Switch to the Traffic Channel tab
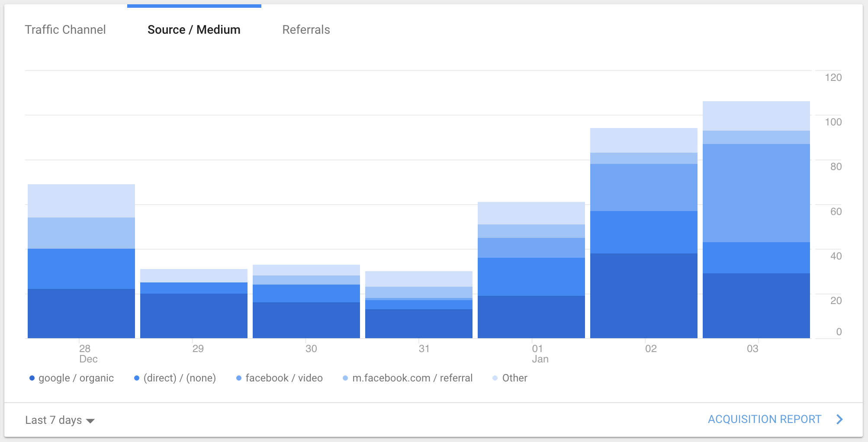The width and height of the screenshot is (868, 442). (65, 29)
